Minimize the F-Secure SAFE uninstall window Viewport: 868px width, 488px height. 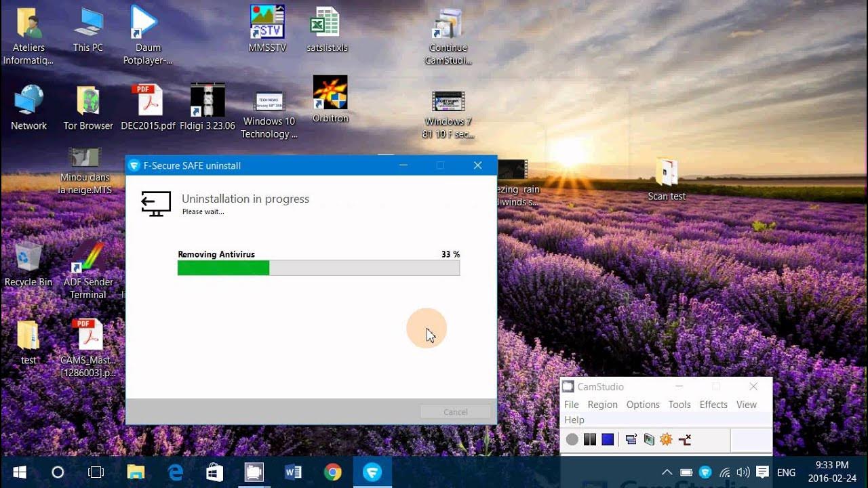pyautogui.click(x=403, y=165)
